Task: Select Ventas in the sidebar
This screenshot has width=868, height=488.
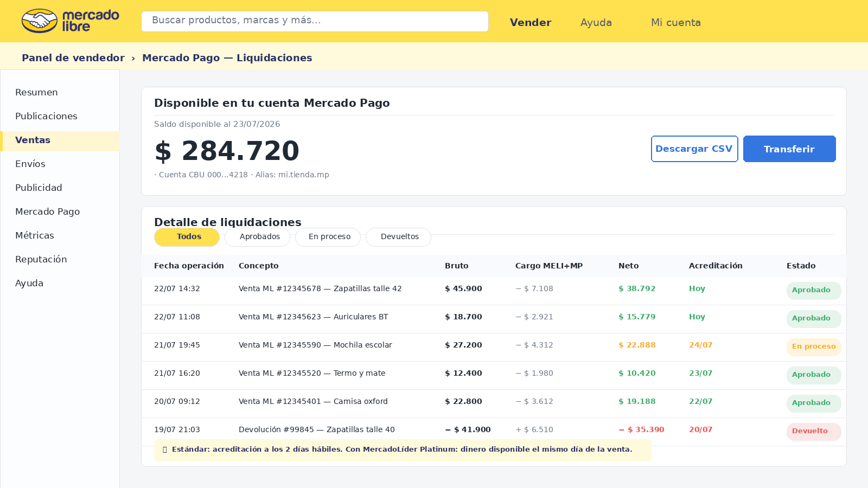Action: [60, 140]
